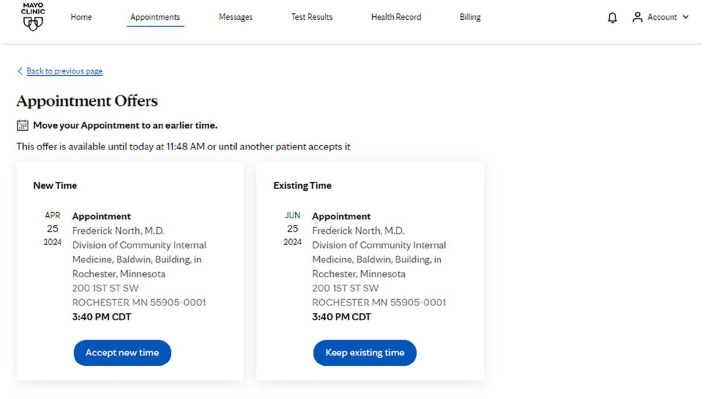Click the APR 25 2024 date block
704x399 pixels.
[53, 228]
